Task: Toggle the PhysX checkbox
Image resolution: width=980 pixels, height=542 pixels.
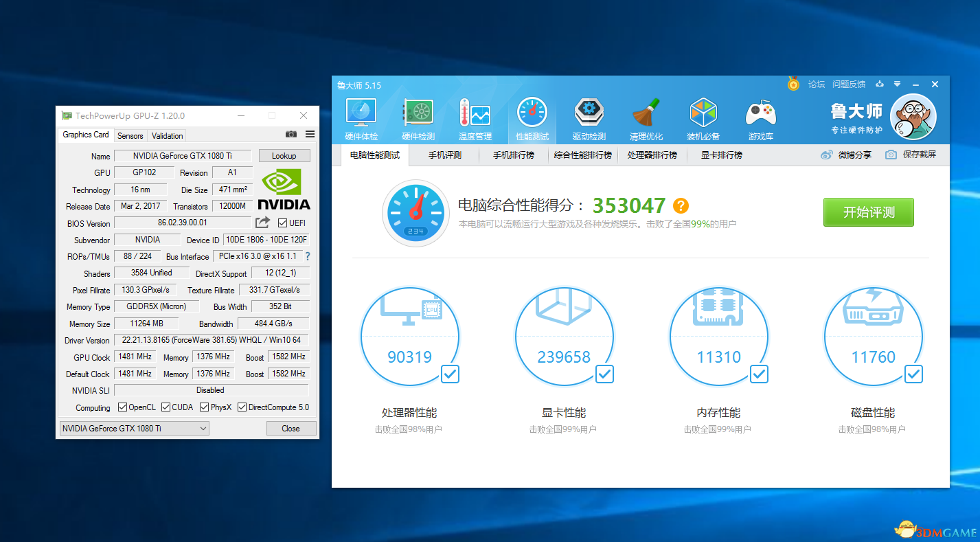Action: pyautogui.click(x=205, y=407)
